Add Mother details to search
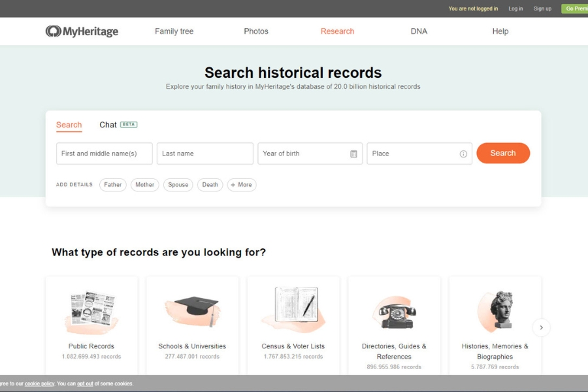588x392 pixels. pos(144,185)
